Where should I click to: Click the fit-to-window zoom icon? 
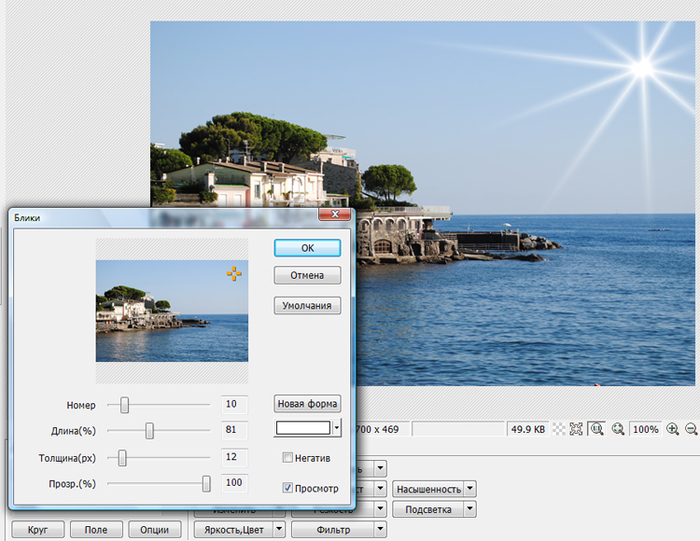[576, 429]
